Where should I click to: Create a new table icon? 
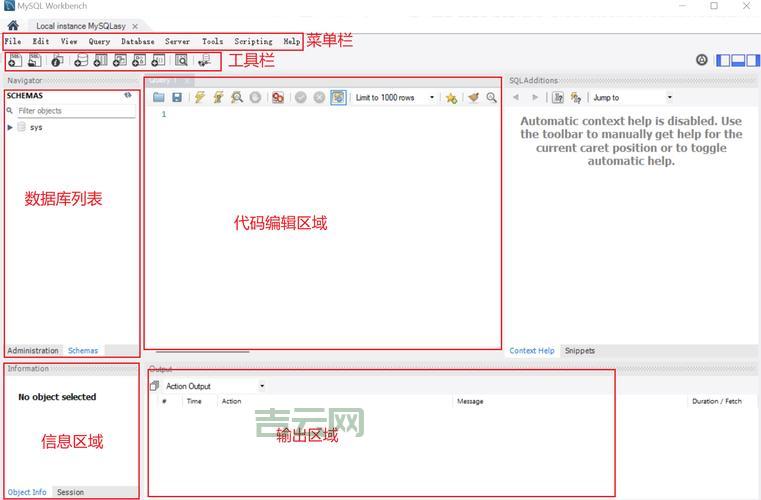[x=100, y=61]
